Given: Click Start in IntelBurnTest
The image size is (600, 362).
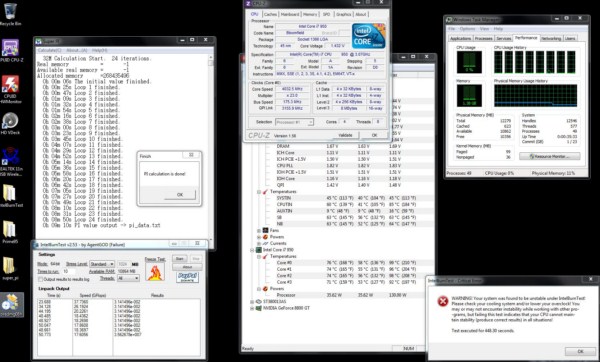Looking at the screenshot, I should tap(179, 259).
